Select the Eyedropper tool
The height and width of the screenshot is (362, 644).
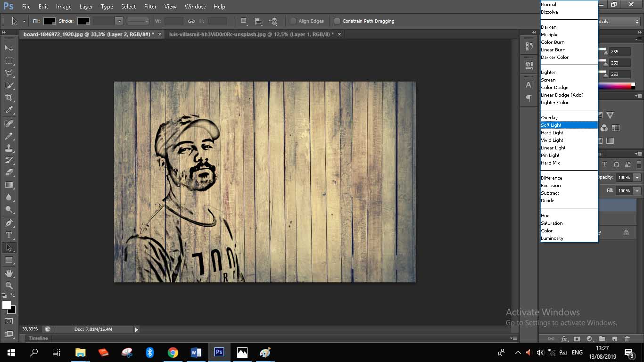(9, 110)
